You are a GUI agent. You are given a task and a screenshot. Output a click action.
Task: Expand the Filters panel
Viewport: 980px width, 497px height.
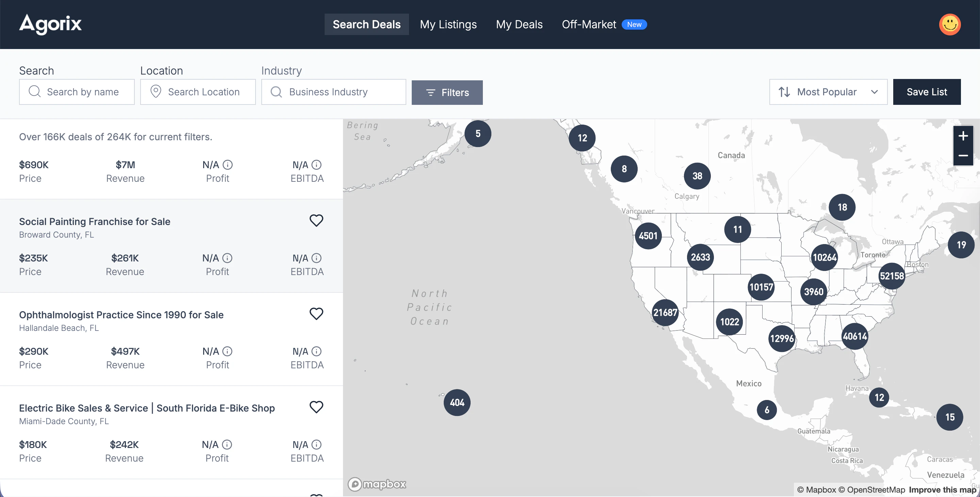pyautogui.click(x=447, y=93)
